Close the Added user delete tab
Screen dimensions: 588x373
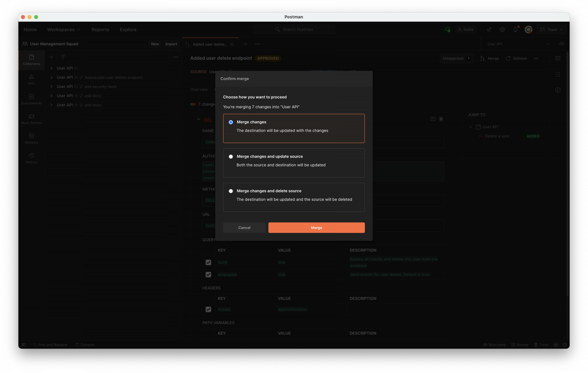pyautogui.click(x=232, y=44)
